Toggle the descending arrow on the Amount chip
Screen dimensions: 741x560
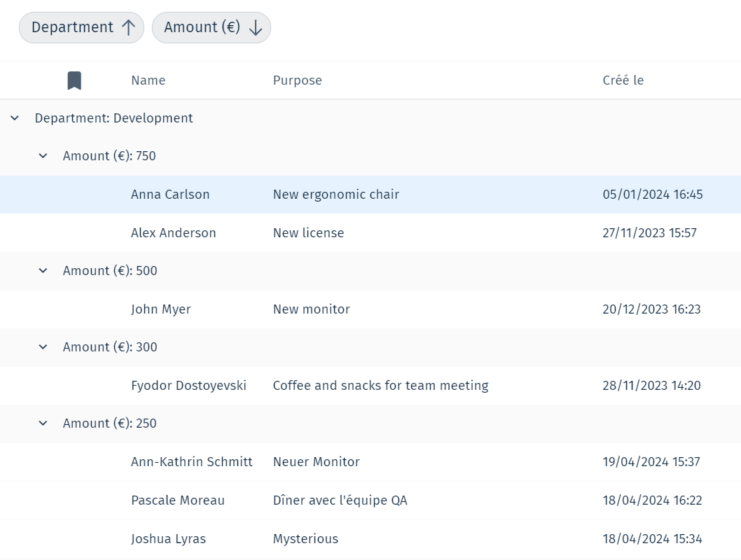point(256,27)
